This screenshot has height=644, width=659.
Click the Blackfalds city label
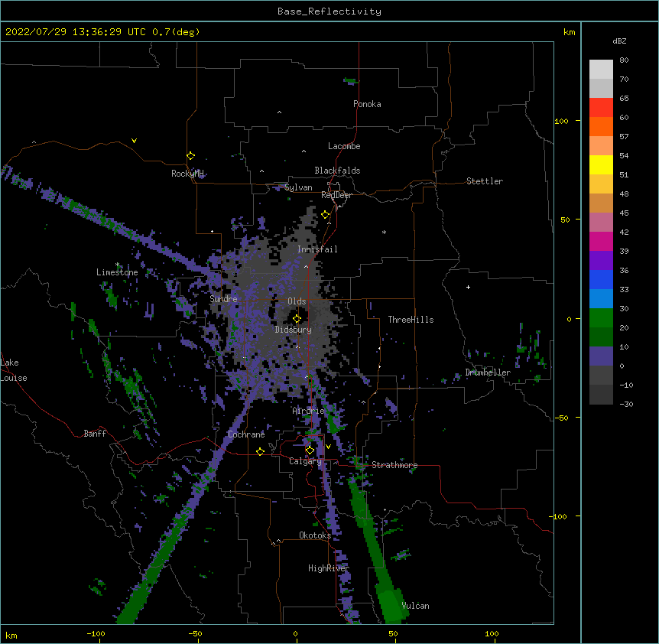pos(337,171)
